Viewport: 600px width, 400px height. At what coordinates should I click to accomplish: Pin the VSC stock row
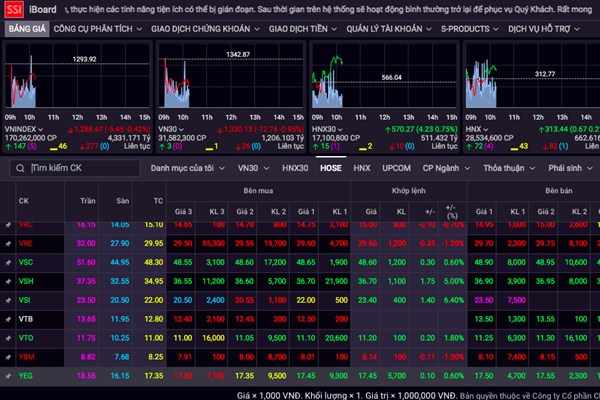pos(10,262)
